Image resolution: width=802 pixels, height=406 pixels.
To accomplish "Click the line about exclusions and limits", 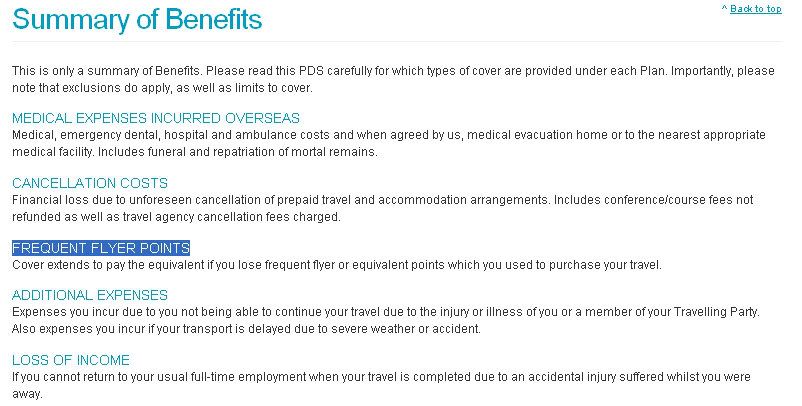I will [162, 88].
